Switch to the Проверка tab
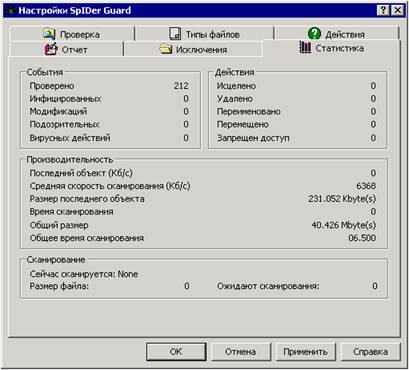409x370 pixels. tap(72, 34)
